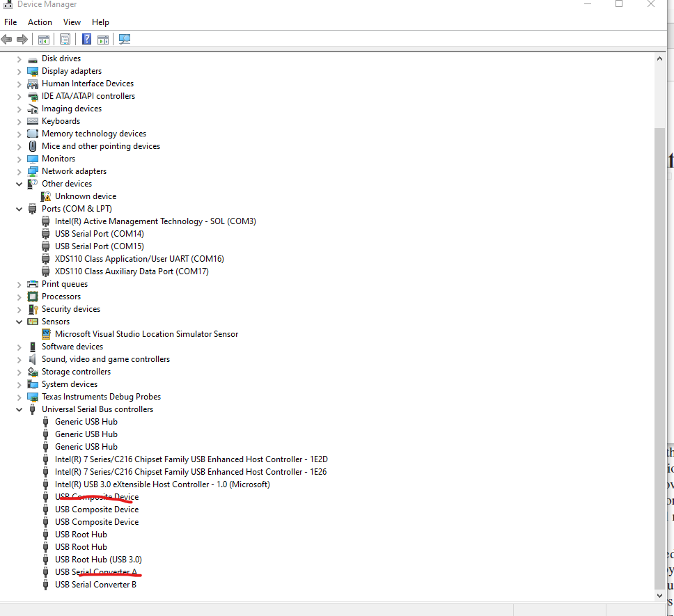
Task: Select USB Serial Converter B
Action: pos(95,585)
